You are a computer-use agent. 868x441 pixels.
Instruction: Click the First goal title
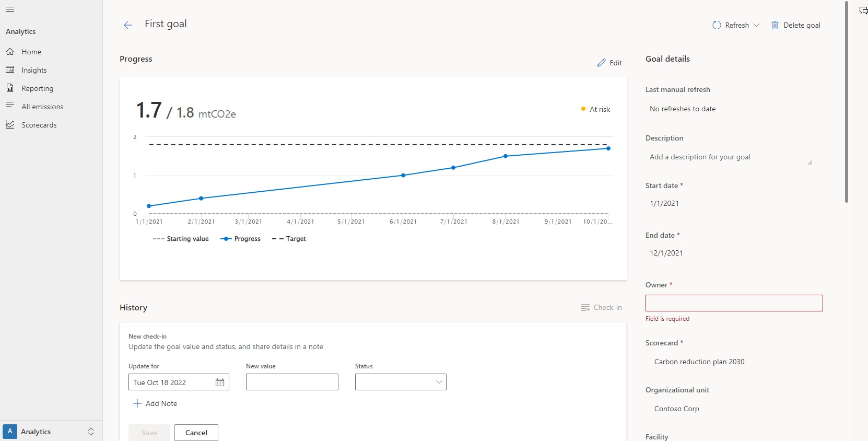pyautogui.click(x=166, y=24)
